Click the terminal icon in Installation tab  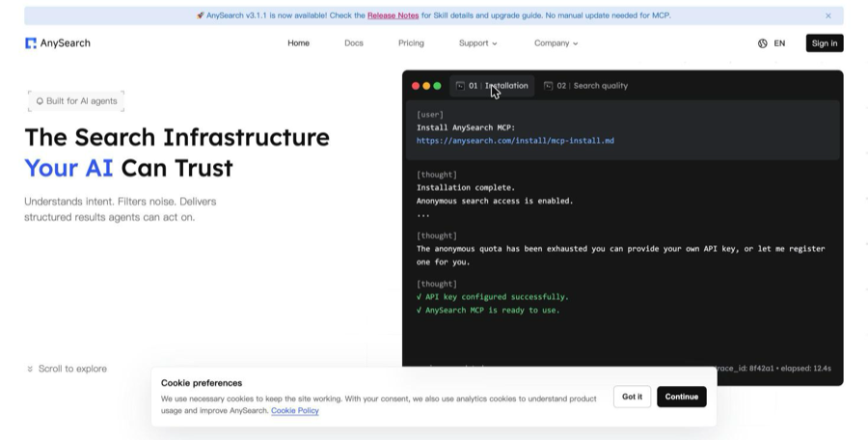(x=460, y=86)
